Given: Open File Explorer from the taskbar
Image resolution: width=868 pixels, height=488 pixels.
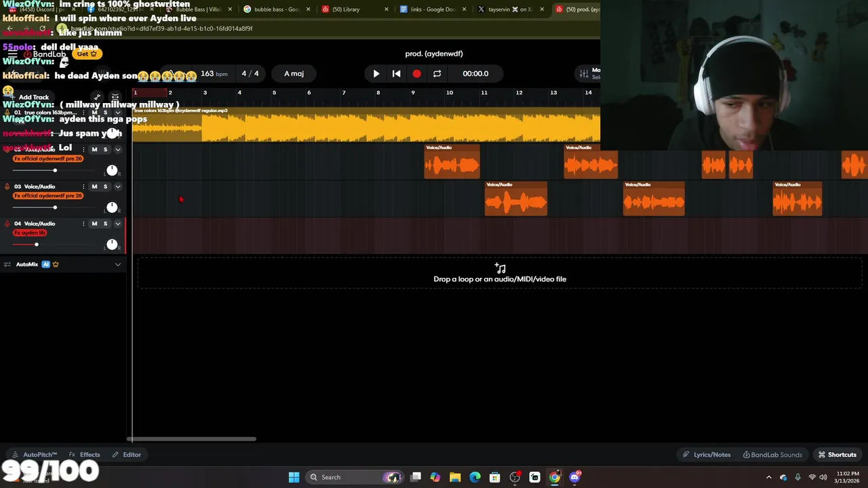Looking at the screenshot, I should (x=455, y=477).
